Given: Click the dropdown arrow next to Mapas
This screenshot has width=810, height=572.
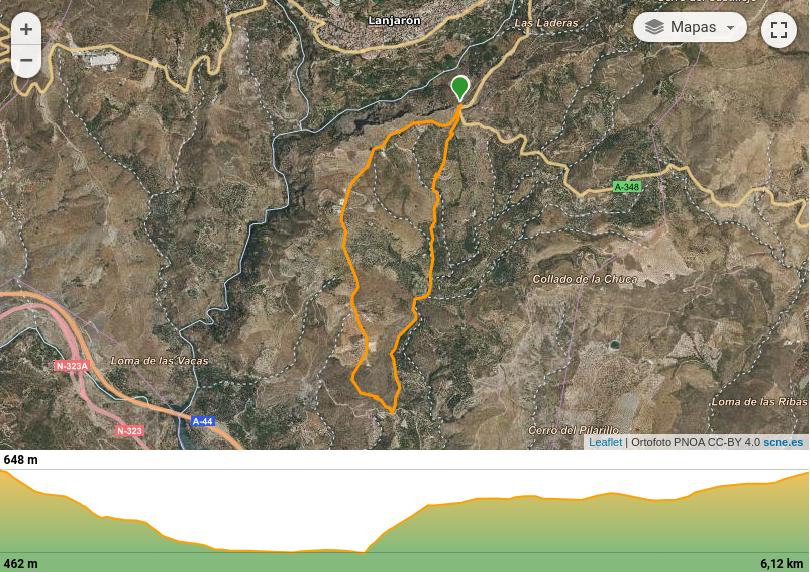Looking at the screenshot, I should (730, 28).
